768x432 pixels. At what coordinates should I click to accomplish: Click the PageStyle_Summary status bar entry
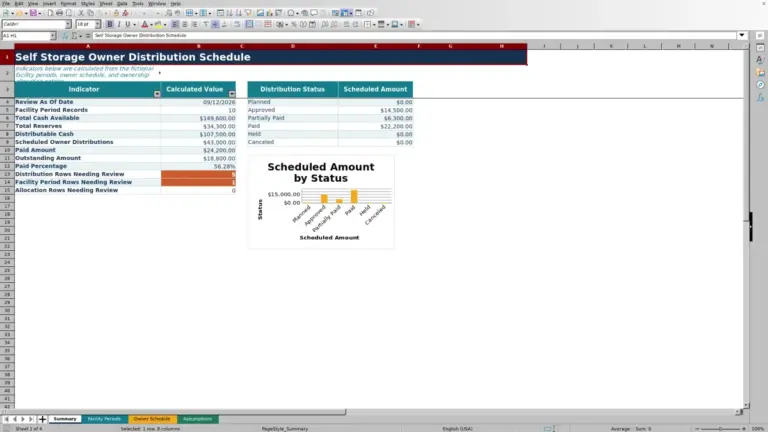[x=285, y=429]
